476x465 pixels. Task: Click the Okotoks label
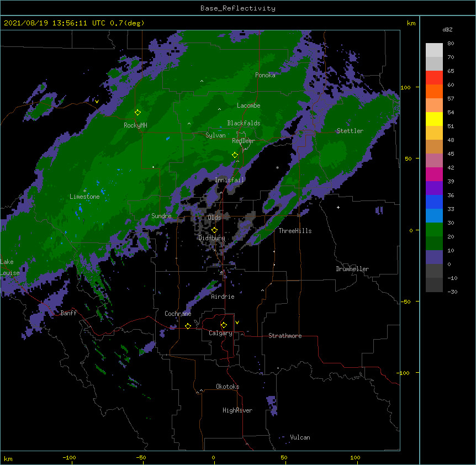pyautogui.click(x=228, y=387)
